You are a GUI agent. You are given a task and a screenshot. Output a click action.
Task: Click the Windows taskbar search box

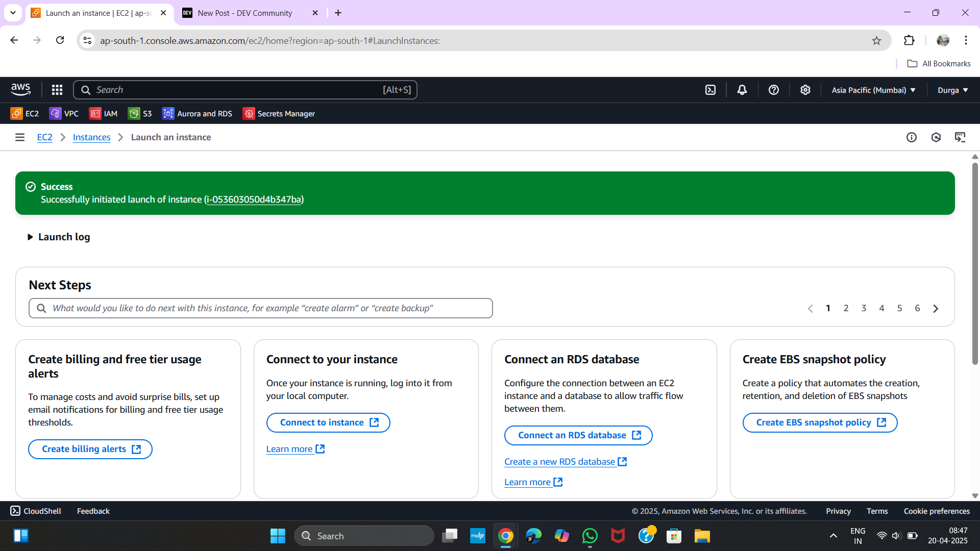(x=364, y=536)
